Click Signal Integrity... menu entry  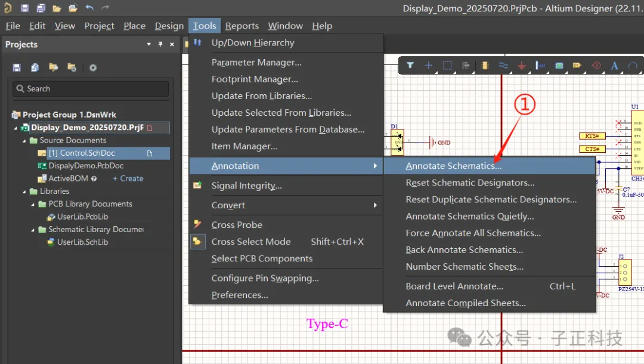tap(286, 186)
